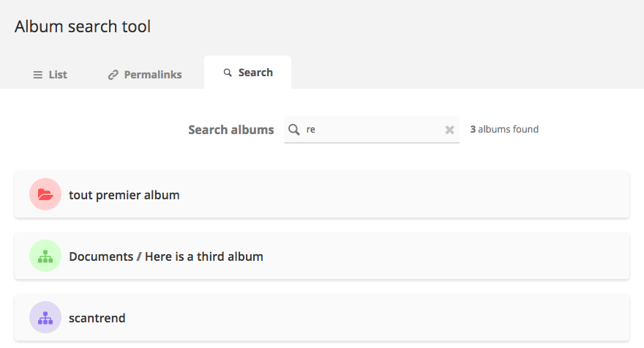Click the "Search albums" field label
Viewport: 644px width, 348px height.
231,130
